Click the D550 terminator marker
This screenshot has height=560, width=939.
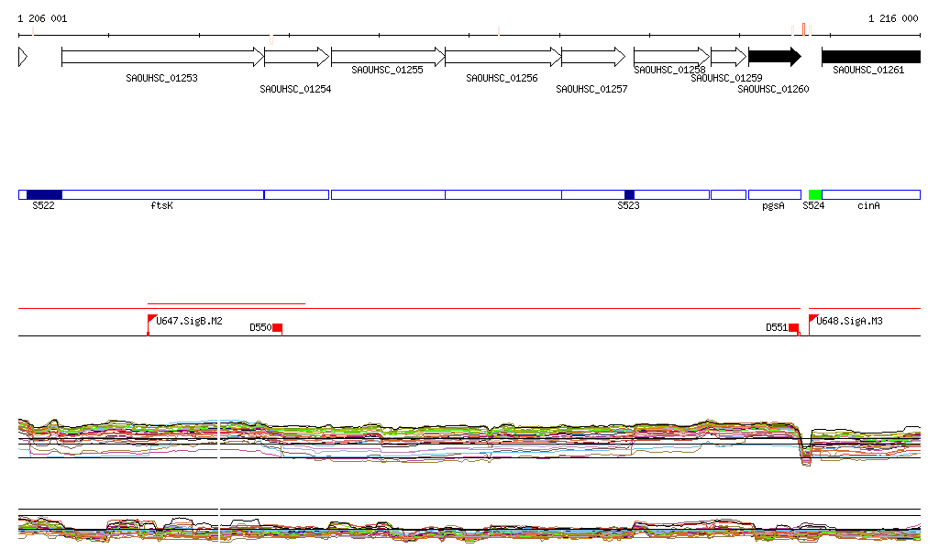point(277,328)
